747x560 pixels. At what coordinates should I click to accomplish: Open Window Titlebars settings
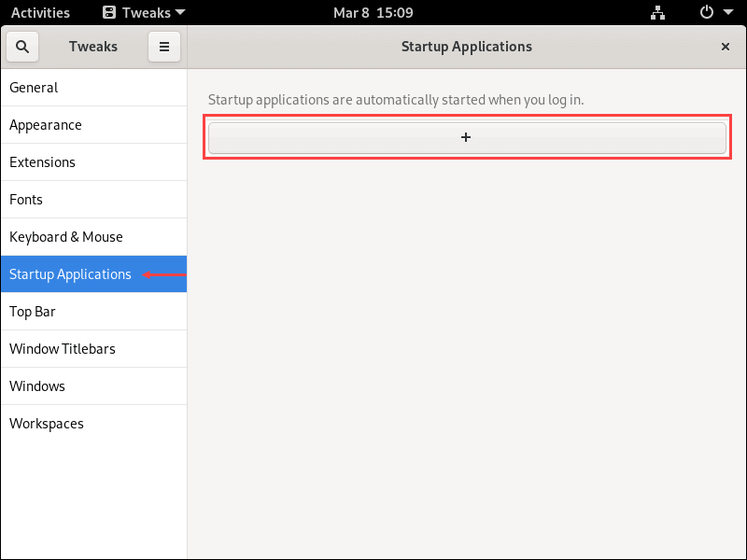[94, 349]
